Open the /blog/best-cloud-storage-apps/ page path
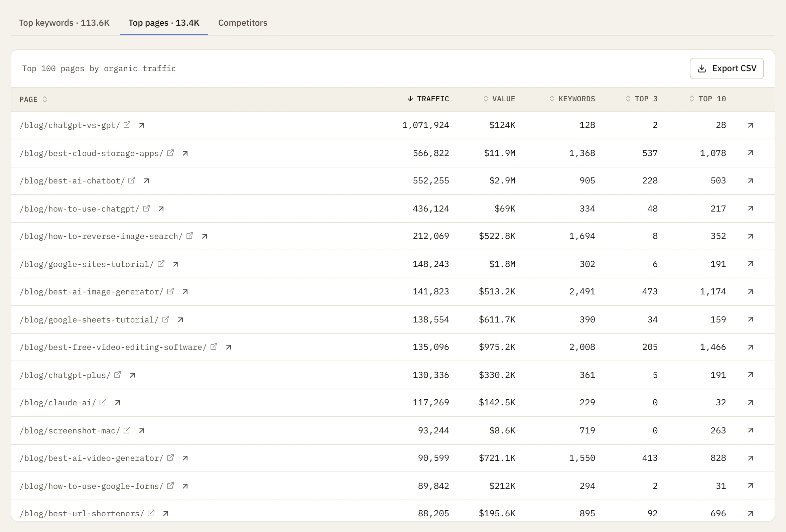 click(x=91, y=153)
